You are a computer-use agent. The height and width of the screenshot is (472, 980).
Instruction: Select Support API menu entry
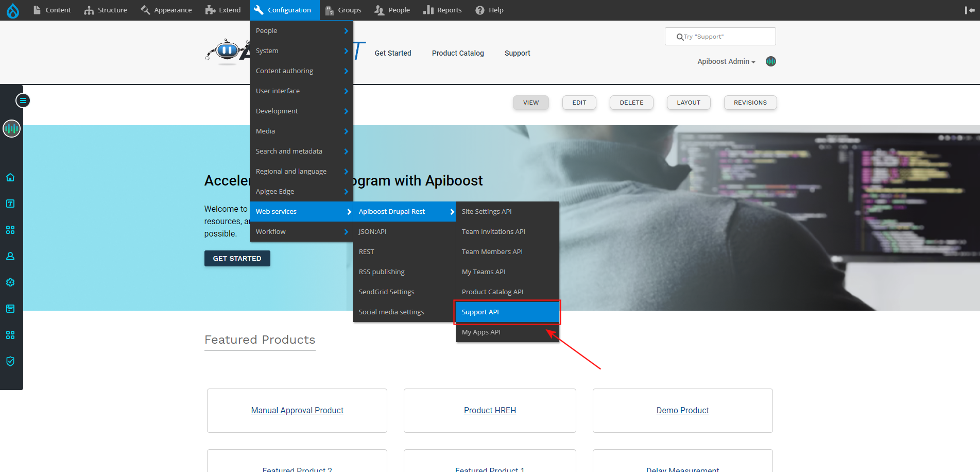click(507, 312)
